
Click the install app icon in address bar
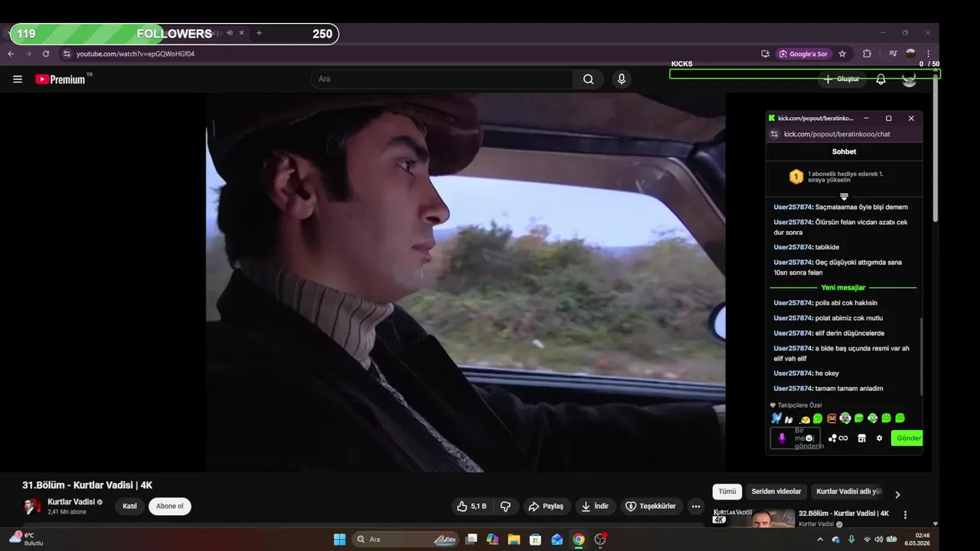click(x=765, y=54)
